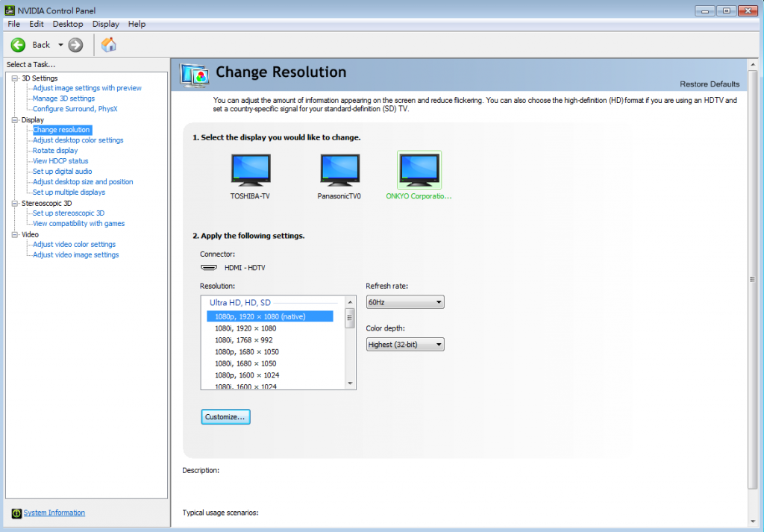Select 1080i, 1768 × 992 resolution
Screen dimensions: 764x532
pos(270,340)
